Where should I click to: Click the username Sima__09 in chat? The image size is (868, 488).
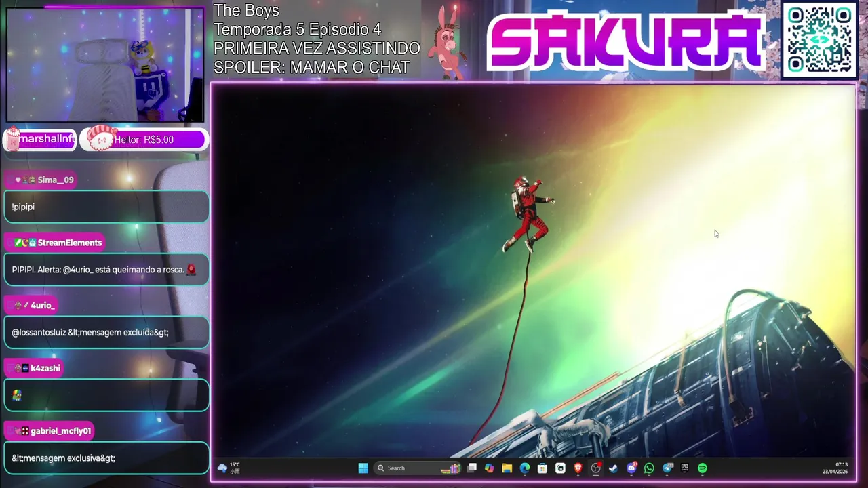(x=56, y=180)
